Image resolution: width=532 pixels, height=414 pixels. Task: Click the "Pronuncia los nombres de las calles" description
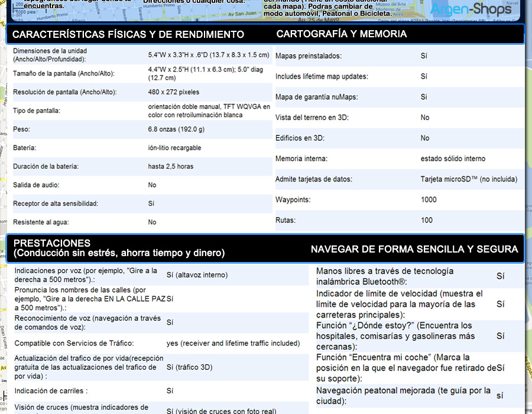click(90, 299)
